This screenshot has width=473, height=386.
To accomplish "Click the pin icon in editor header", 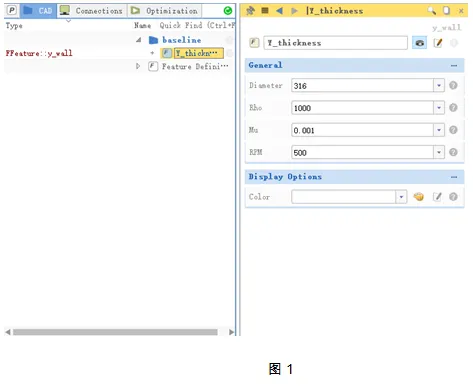I will click(250, 11).
